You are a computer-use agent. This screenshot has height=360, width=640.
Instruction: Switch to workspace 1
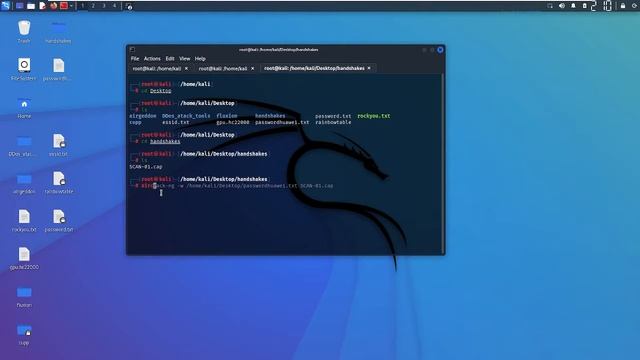pyautogui.click(x=82, y=6)
